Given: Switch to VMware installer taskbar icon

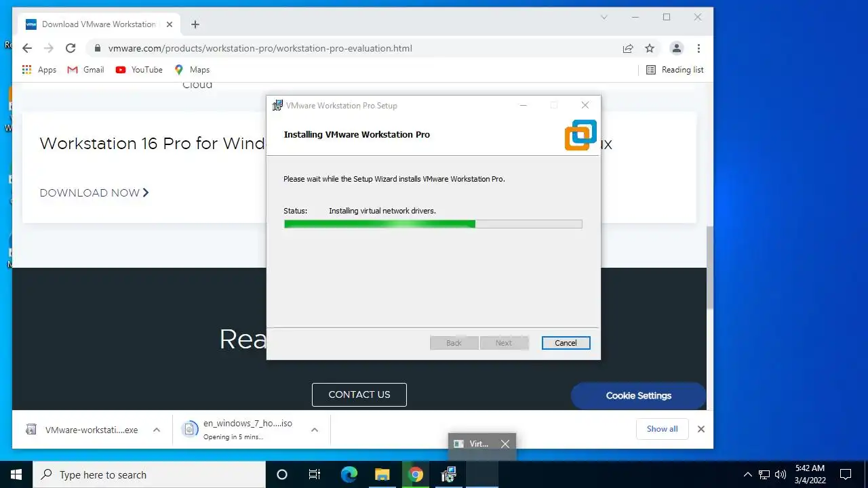Looking at the screenshot, I should tap(449, 474).
